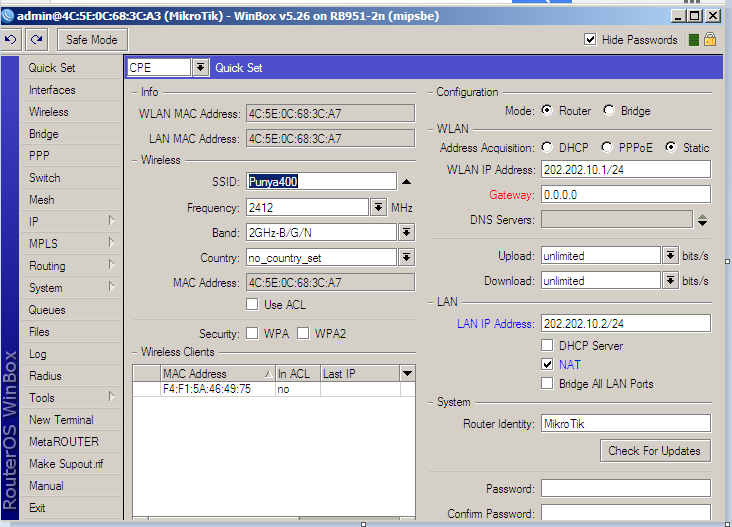Click Check For Updates button
The height and width of the screenshot is (527, 732).
click(x=655, y=450)
